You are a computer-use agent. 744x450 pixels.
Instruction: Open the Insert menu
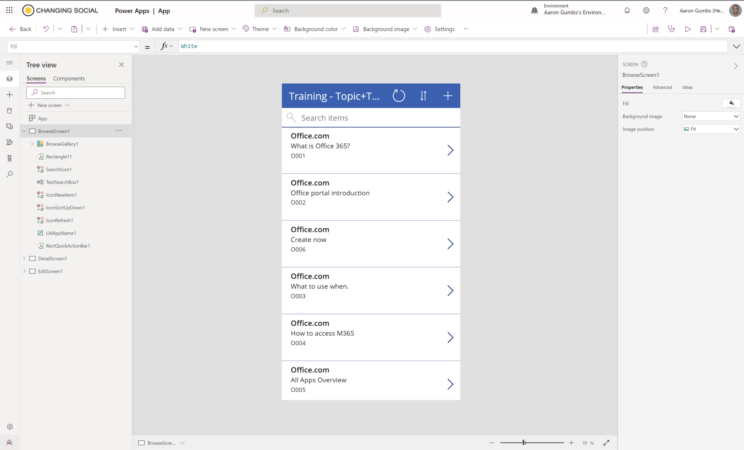[118, 29]
